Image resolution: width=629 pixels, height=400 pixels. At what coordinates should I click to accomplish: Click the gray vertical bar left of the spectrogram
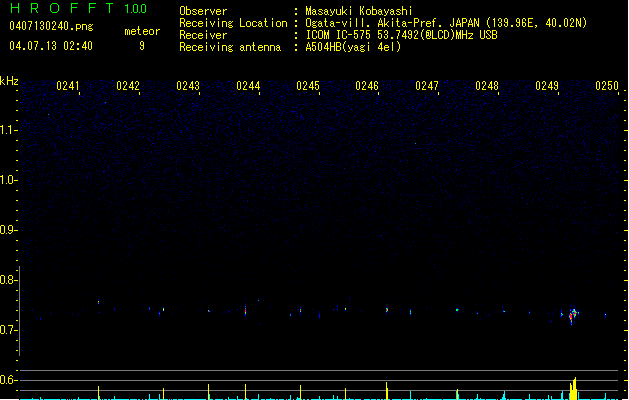[x=20, y=311]
